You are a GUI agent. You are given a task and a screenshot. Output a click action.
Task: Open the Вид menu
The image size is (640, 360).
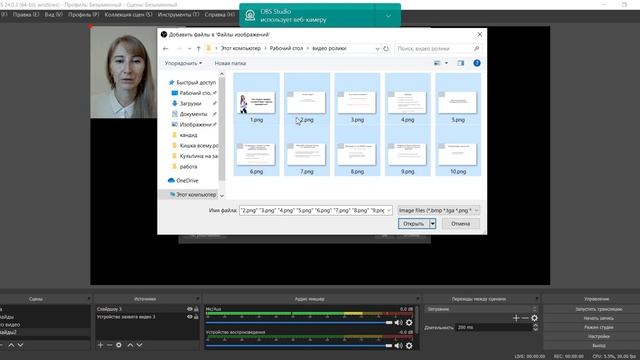(53, 14)
